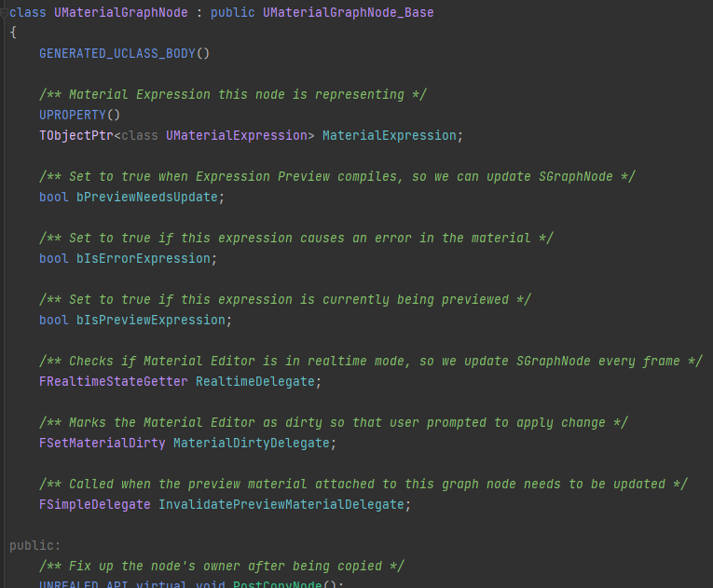
Task: Collapse the UMaterialGraphNode class fold marker
Action: [x=5, y=13]
